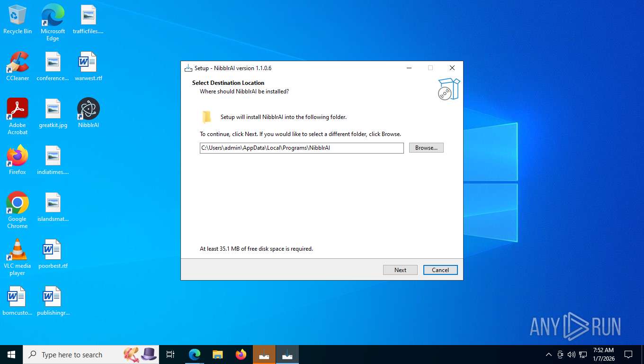Screen dimensions: 644x364
Task: Select the publishingr document on desktop
Action: [53, 301]
